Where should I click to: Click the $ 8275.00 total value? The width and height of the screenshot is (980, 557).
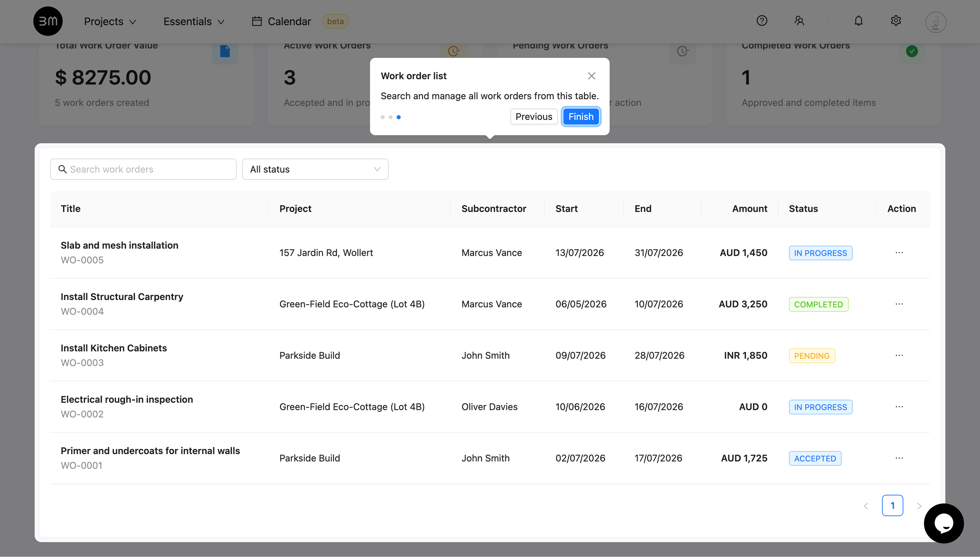[103, 77]
